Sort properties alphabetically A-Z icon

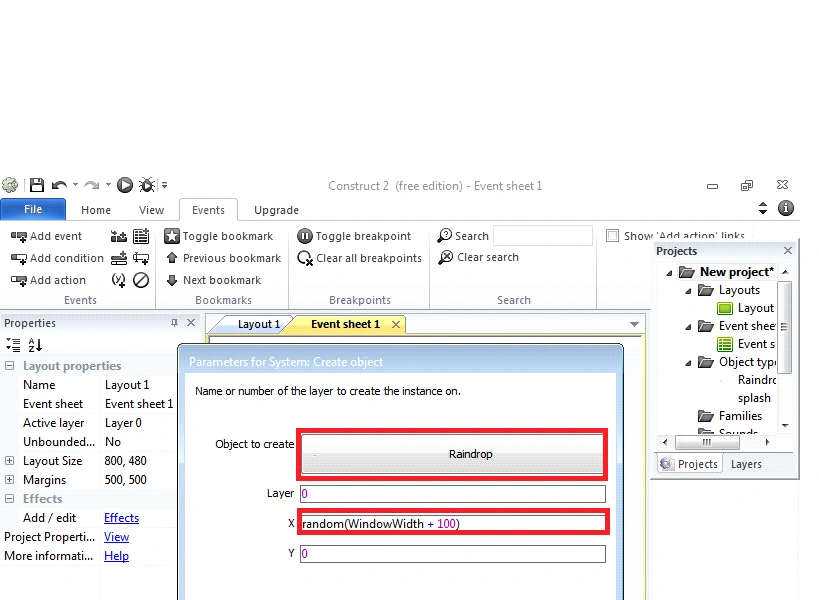pos(35,345)
